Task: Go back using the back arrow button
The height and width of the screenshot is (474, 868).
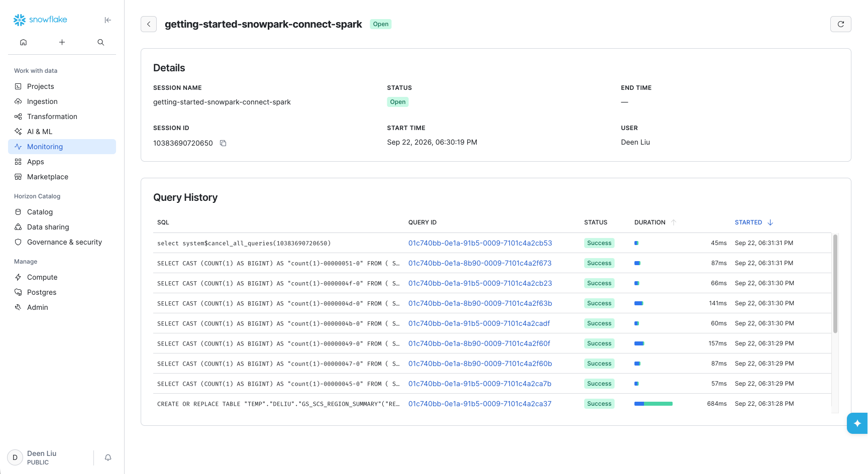Action: [x=149, y=24]
